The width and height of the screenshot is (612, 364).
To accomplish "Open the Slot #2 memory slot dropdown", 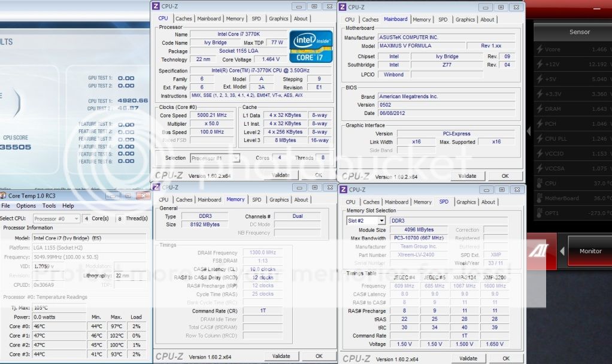I will [381, 221].
